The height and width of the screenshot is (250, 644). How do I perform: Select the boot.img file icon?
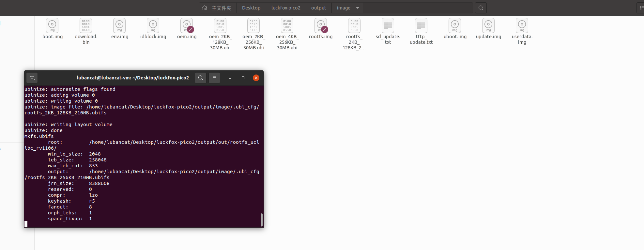52,25
